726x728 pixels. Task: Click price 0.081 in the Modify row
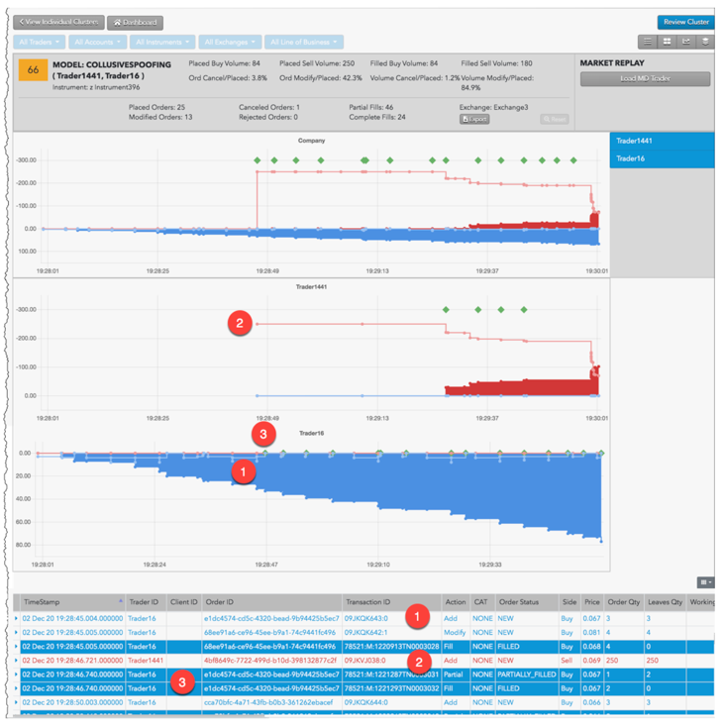[592, 632]
